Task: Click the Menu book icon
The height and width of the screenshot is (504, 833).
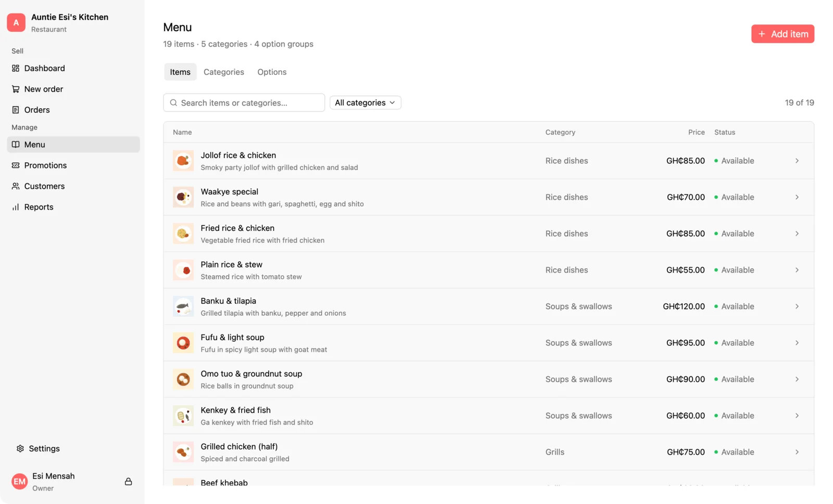Action: [x=16, y=145]
